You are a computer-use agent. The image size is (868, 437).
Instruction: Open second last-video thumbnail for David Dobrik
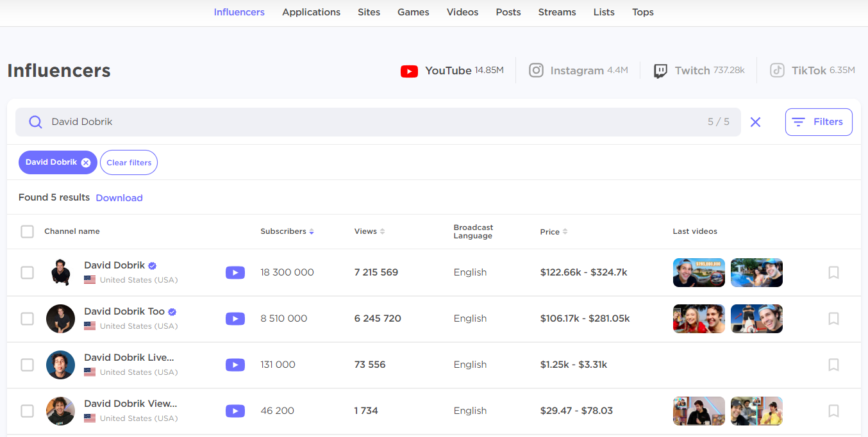756,272
